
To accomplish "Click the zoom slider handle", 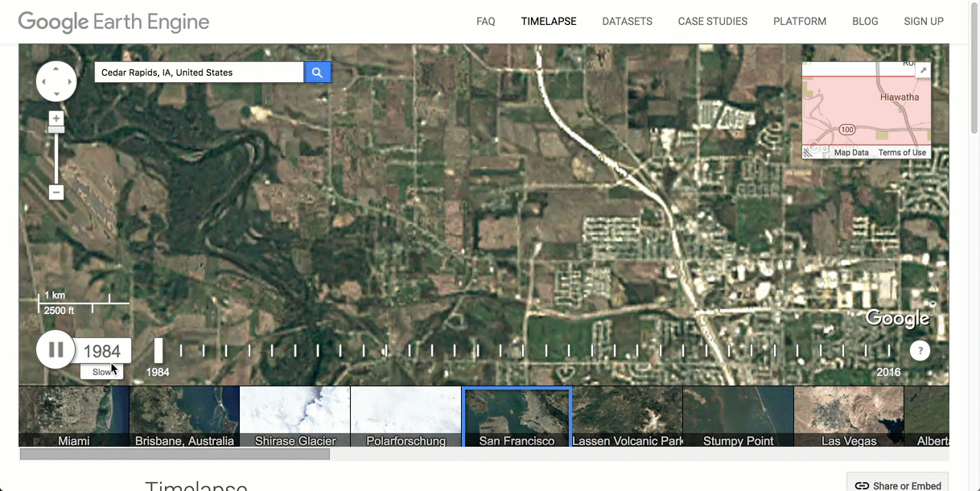I will tap(56, 130).
